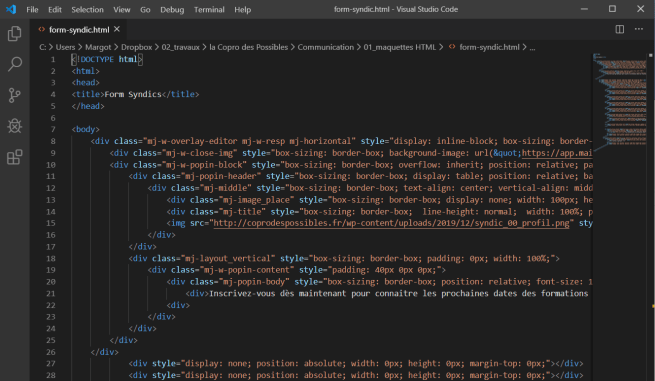This screenshot has width=655, height=381.
Task: Open the Source Control view
Action: point(15,95)
